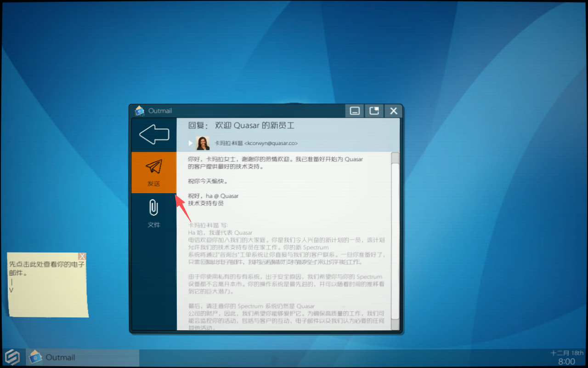
Task: Close the Outmail window
Action: [x=394, y=111]
